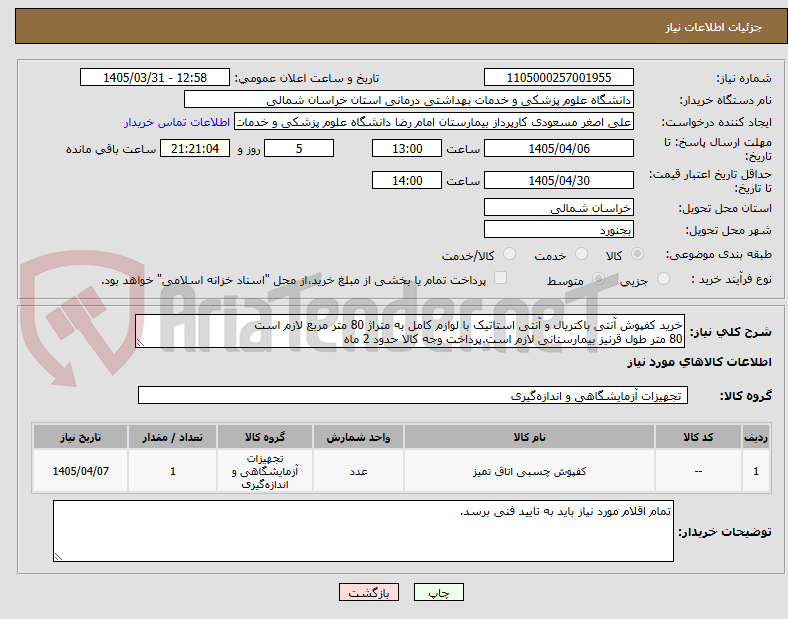Click the price validity time 14:00
This screenshot has width=788, height=619.
click(x=407, y=180)
